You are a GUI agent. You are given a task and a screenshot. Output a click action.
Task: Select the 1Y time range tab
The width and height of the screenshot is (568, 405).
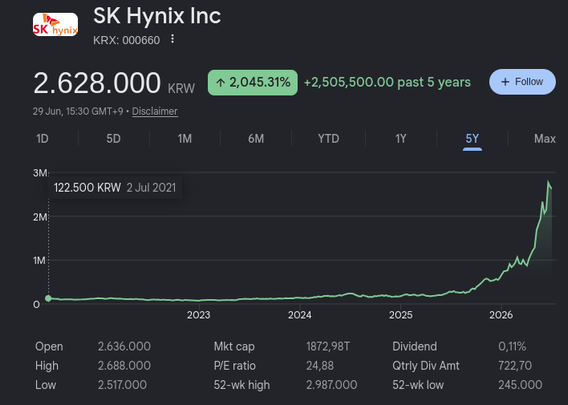click(401, 139)
